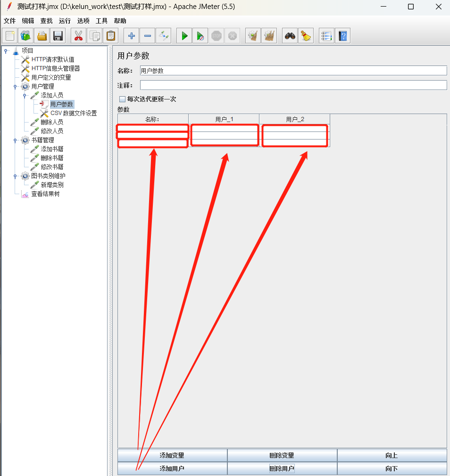The width and height of the screenshot is (450, 476).
Task: Open the 编辑 menu
Action: click(28, 21)
